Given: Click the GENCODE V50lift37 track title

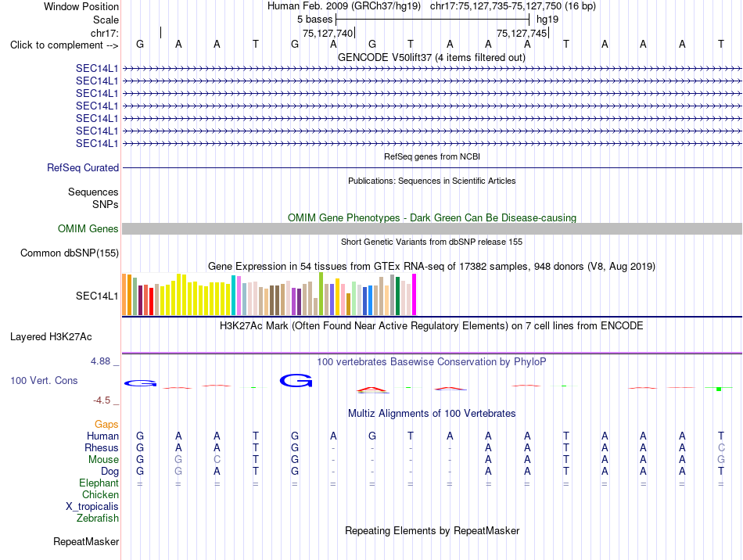Looking at the screenshot, I should 432,58.
